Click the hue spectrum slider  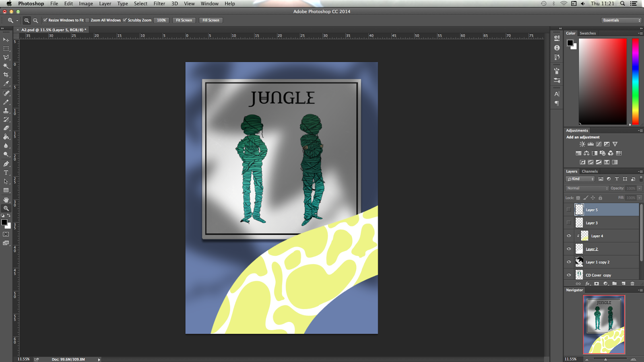tap(635, 82)
